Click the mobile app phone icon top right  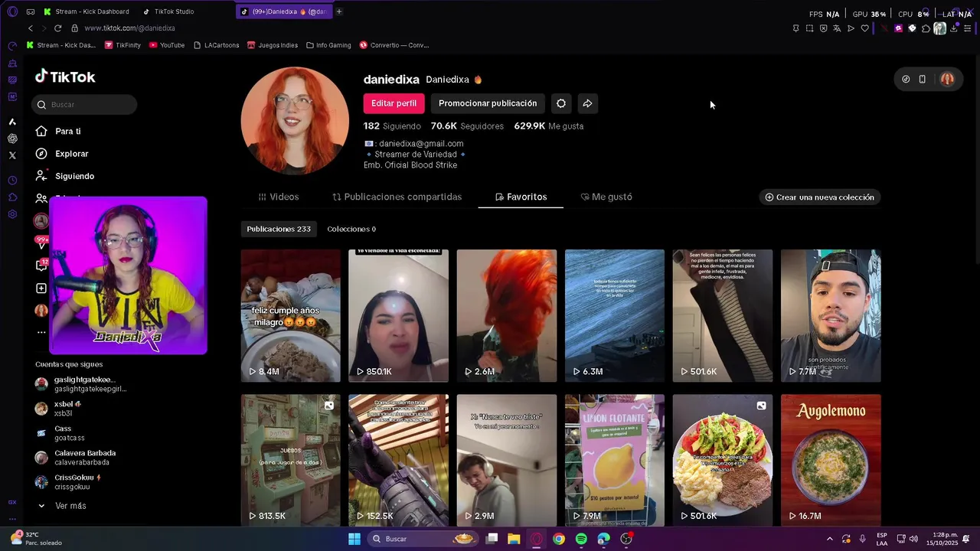click(x=923, y=79)
